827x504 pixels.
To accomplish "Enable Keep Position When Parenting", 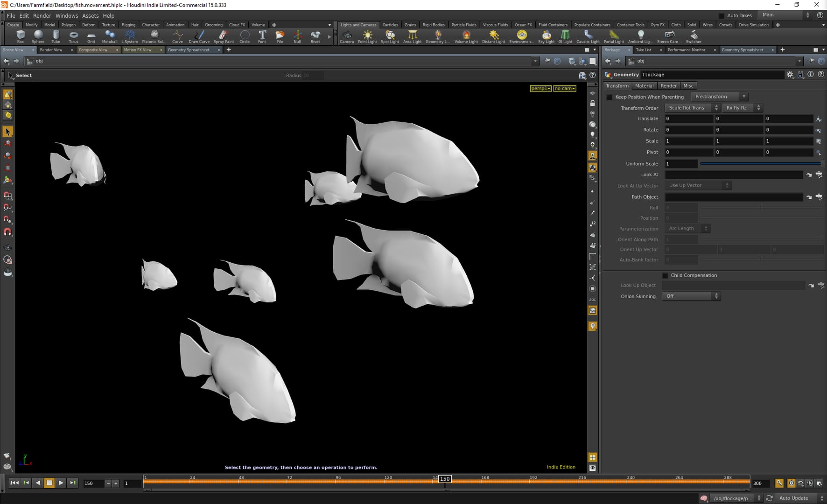I will tap(610, 97).
